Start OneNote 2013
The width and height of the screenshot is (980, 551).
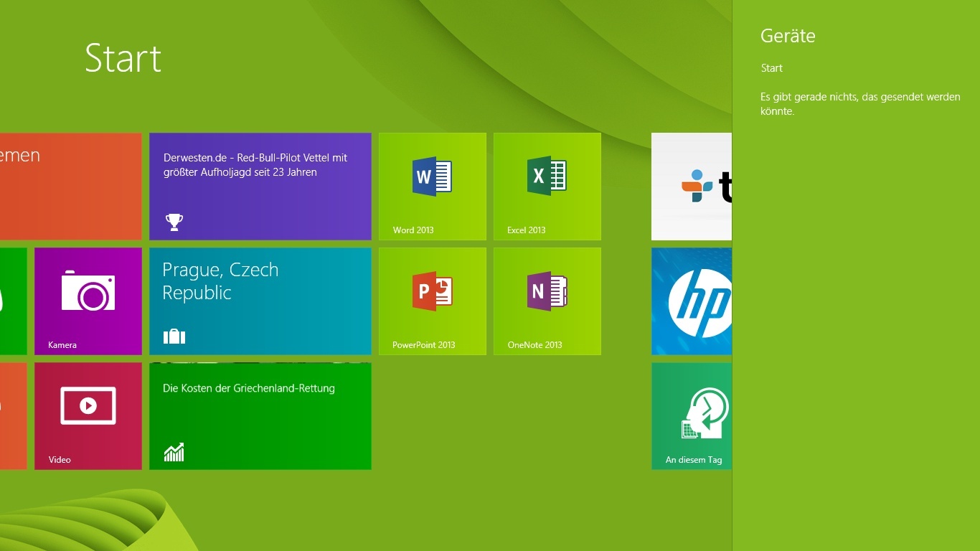click(x=547, y=301)
